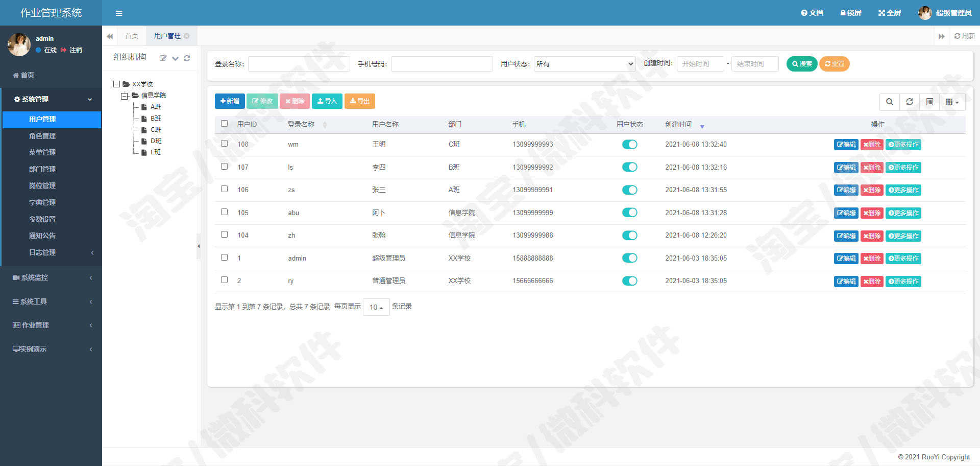The width and height of the screenshot is (980, 466).
Task: Click the 新增 add button
Action: point(230,101)
